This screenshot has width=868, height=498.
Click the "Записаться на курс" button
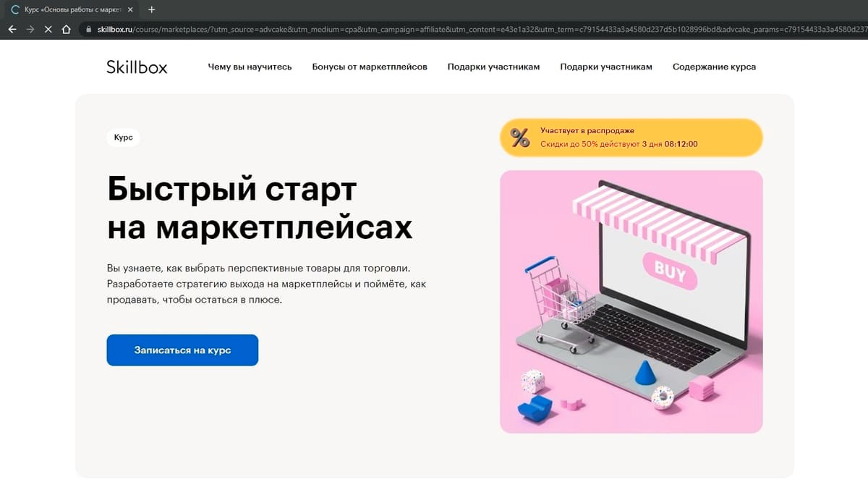coord(182,350)
